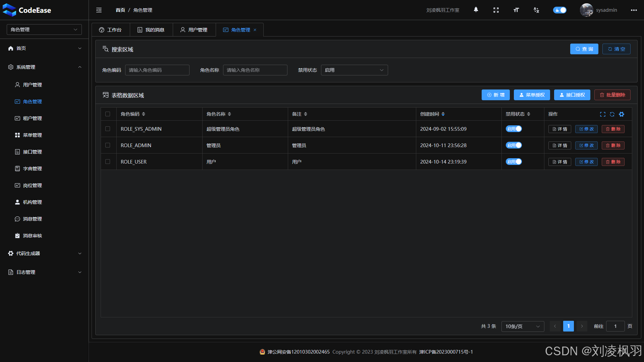Click the fullscreen icon in header
Image resolution: width=644 pixels, height=362 pixels.
click(496, 10)
